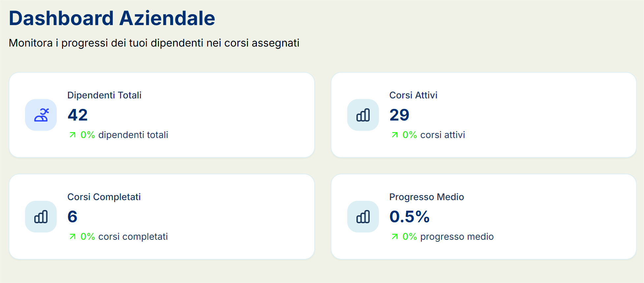Click the green trend arrow for corsi completati
Viewport: 644px width, 283px height.
tap(73, 236)
